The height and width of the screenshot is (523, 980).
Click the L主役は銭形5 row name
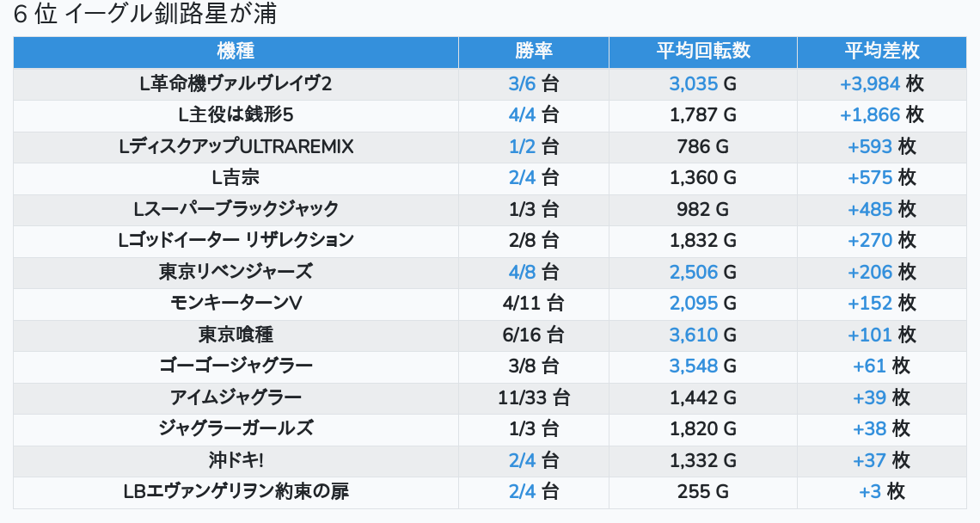236,114
